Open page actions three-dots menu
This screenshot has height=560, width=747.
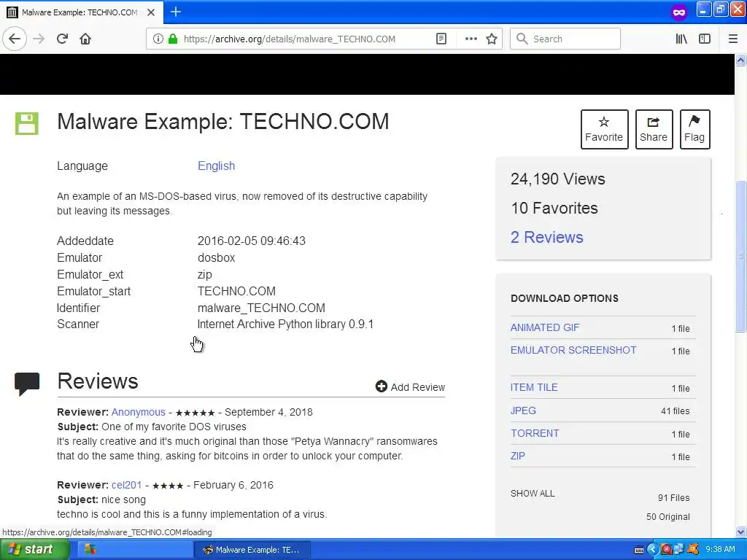pos(471,39)
